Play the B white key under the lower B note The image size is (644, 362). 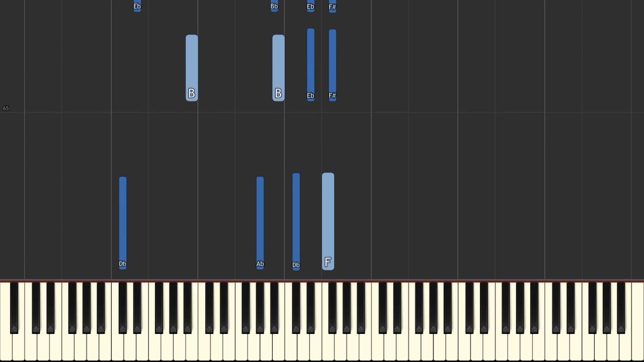pyautogui.click(x=192, y=347)
